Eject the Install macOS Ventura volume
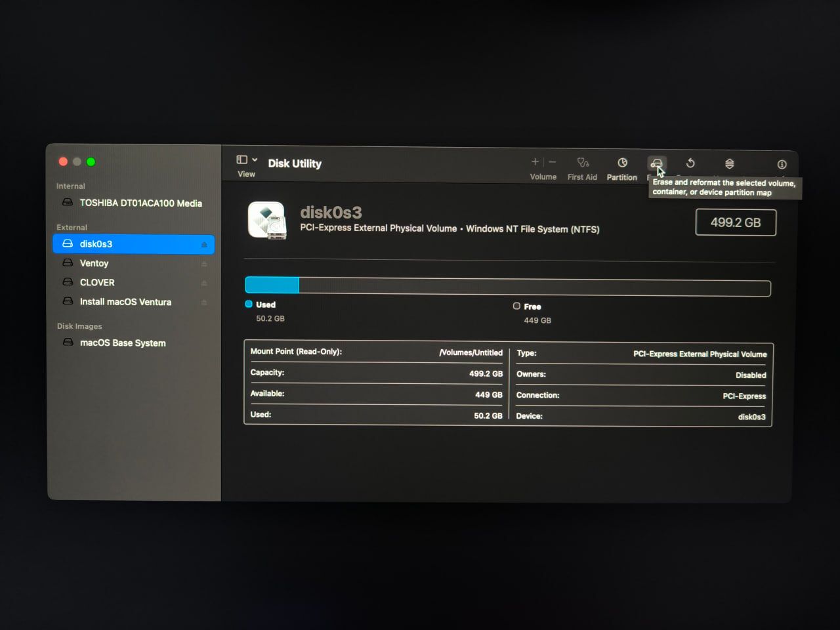840x630 pixels. [x=204, y=303]
